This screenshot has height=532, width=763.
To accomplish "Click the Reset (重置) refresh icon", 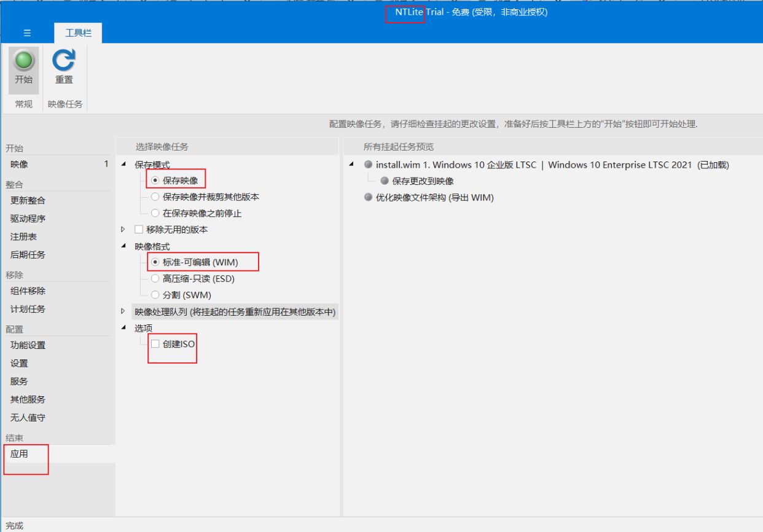I will coord(64,61).
